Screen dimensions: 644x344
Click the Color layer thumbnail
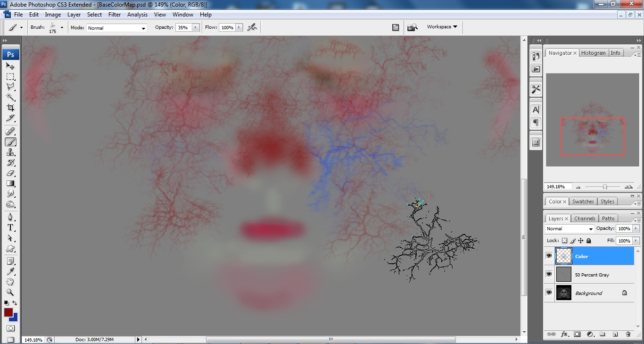pos(564,256)
